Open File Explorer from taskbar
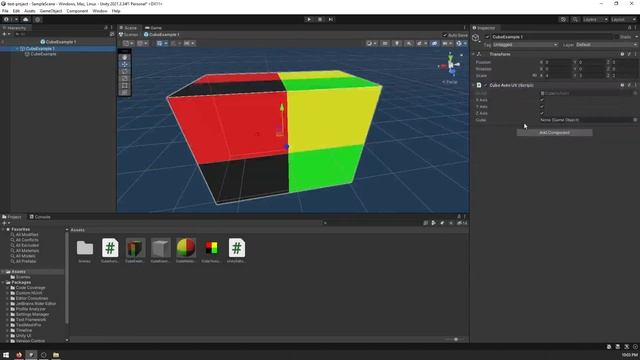This screenshot has width=640, height=360. click(x=56, y=355)
